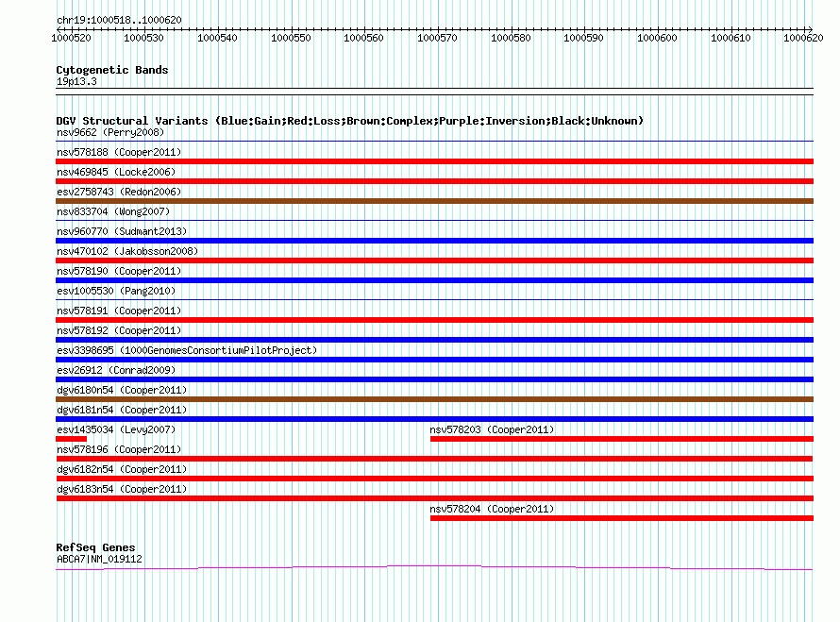Select variant label esv26912 (Conrad2009)

116,370
